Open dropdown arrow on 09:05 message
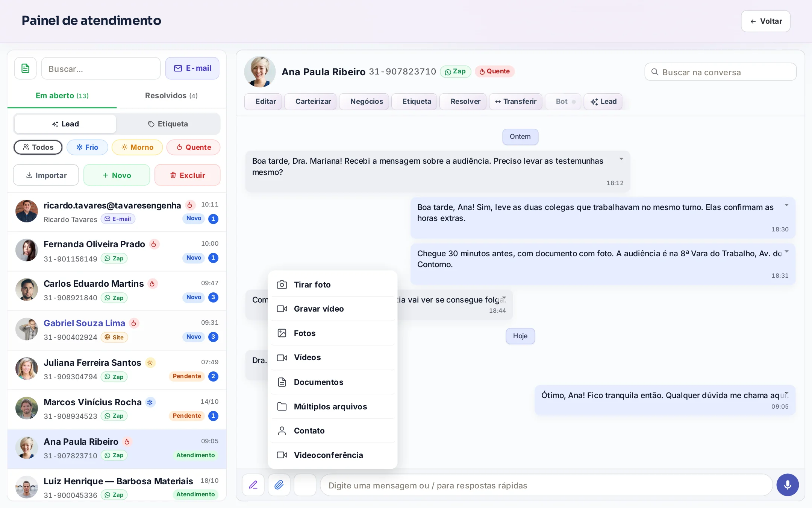Viewport: 812px width, 508px height. point(786,393)
